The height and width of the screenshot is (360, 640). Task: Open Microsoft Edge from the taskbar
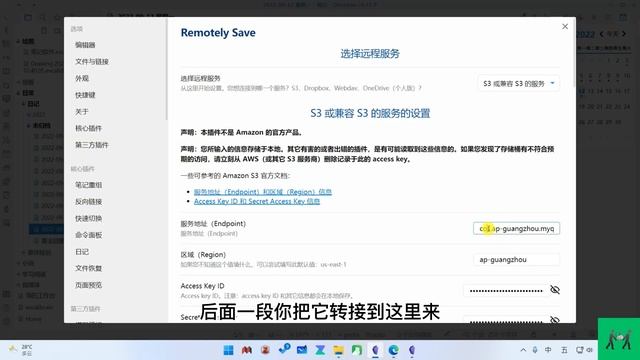tap(393, 350)
